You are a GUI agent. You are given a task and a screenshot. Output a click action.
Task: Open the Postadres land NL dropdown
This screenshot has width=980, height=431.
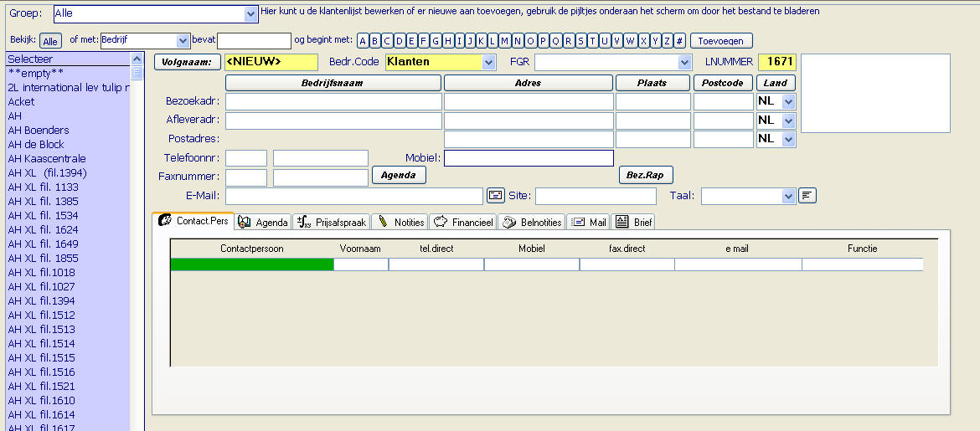pos(789,139)
